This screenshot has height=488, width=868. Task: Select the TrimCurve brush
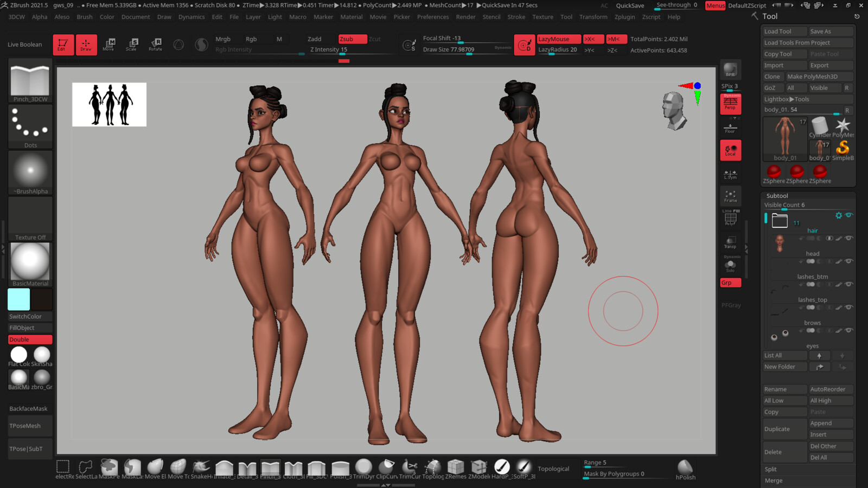pyautogui.click(x=410, y=469)
